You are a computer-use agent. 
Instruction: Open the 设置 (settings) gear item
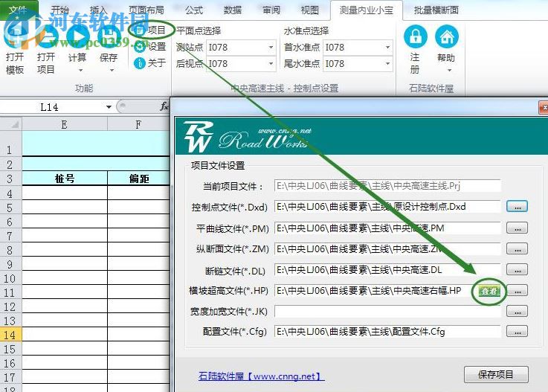click(x=150, y=47)
